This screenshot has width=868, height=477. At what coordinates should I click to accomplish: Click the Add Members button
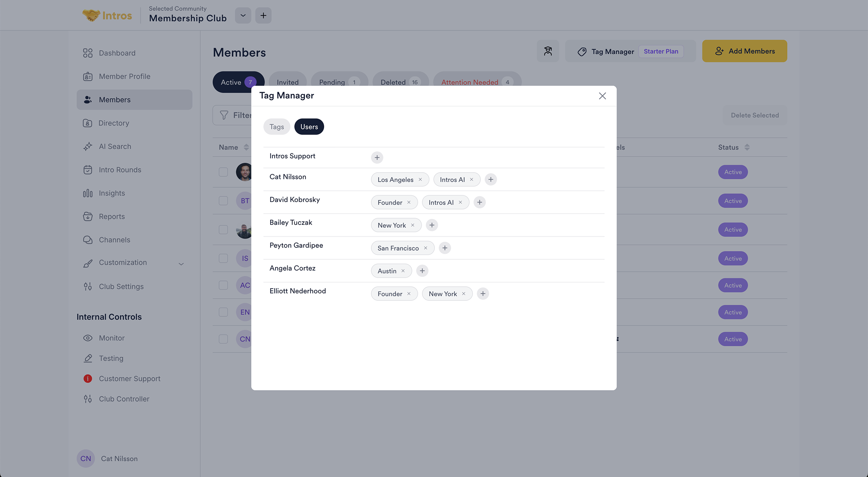coord(744,51)
